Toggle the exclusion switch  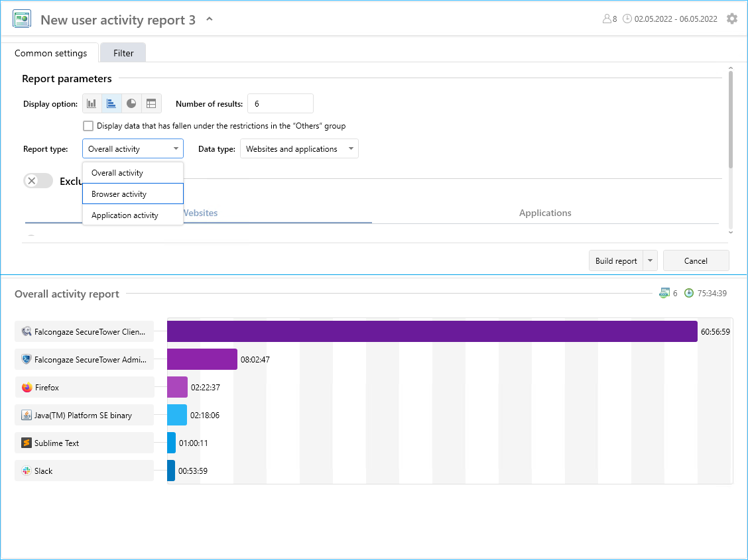pyautogui.click(x=38, y=181)
